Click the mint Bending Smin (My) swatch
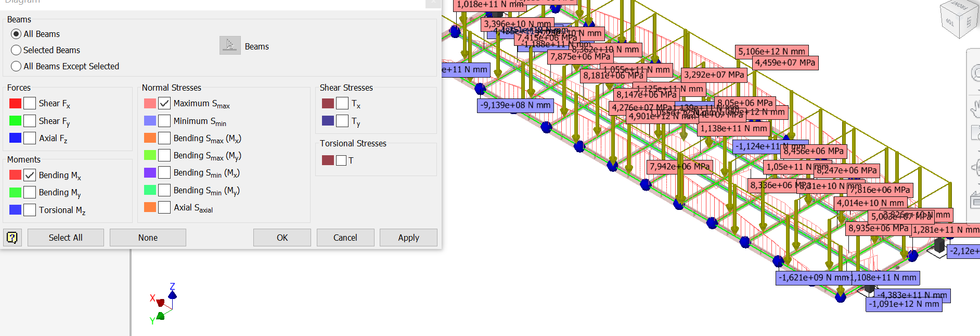This screenshot has width=980, height=336. coord(150,190)
